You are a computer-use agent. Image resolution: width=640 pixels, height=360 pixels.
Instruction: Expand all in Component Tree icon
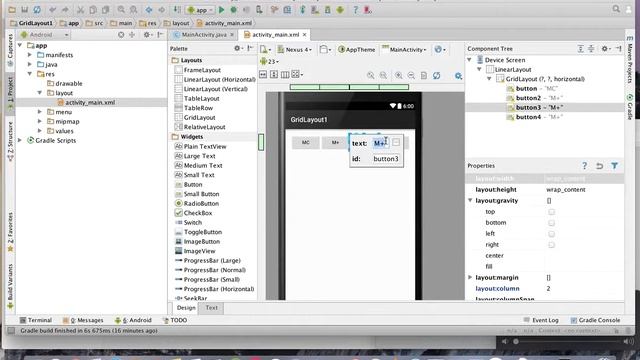pos(580,49)
